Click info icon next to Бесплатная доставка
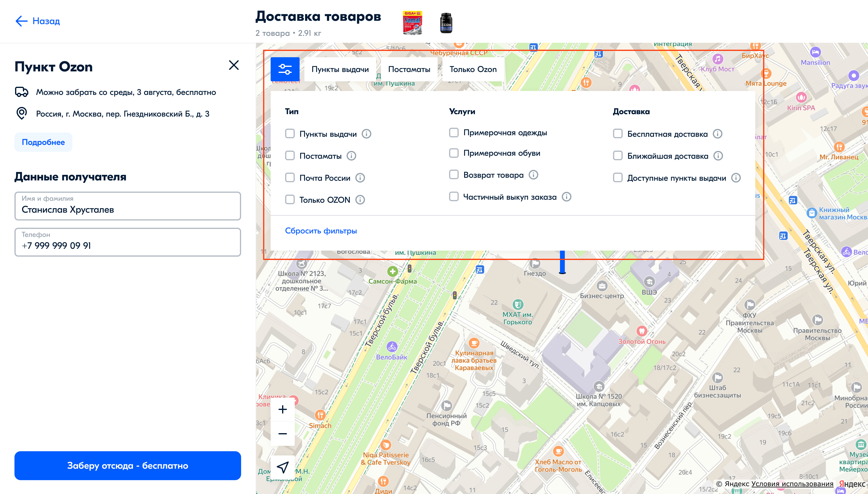 (x=717, y=134)
